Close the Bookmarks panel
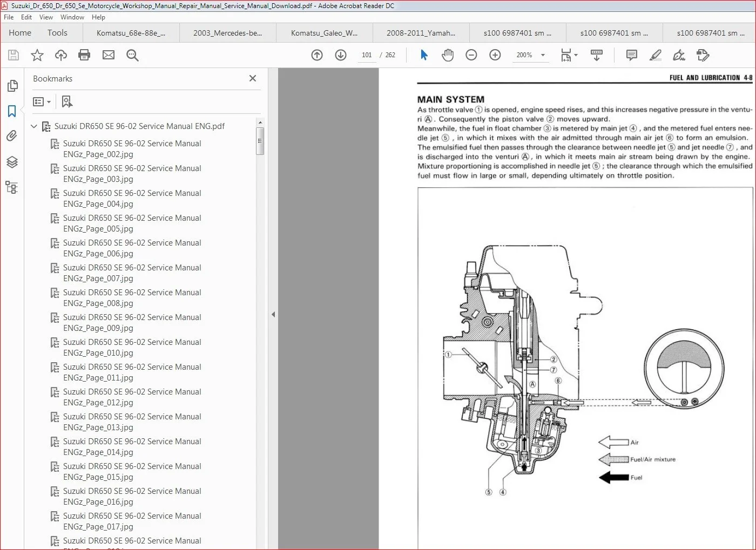 coord(252,78)
